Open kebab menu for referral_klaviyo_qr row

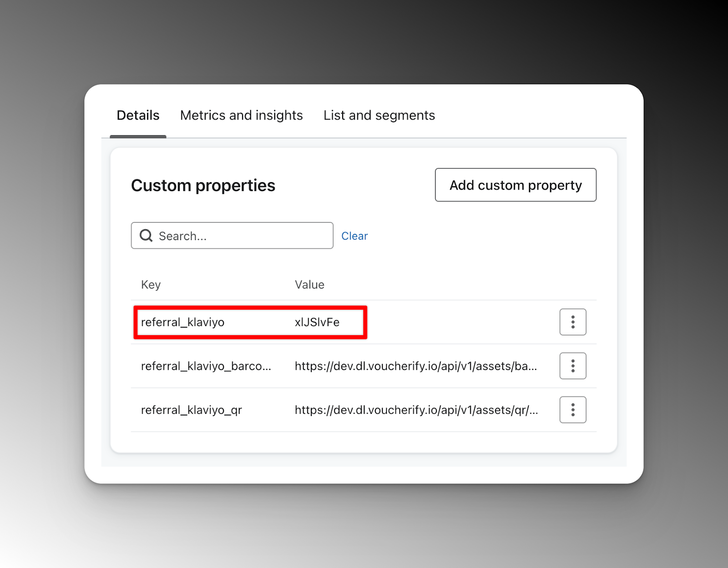click(x=572, y=410)
